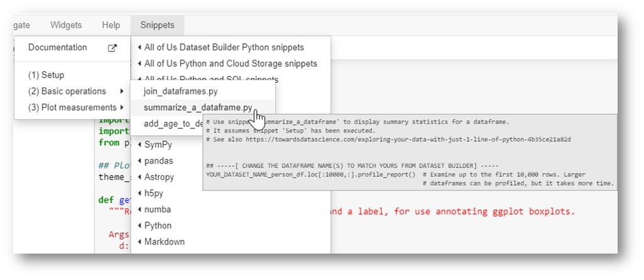This screenshot has width=644, height=280.
Task: Expand All of Us Python and Cloud Storage snippets
Action: (x=231, y=64)
